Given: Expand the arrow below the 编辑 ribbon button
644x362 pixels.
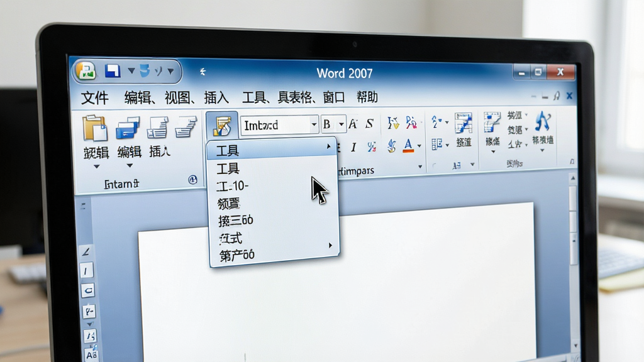Looking at the screenshot, I should pyautogui.click(x=130, y=166).
